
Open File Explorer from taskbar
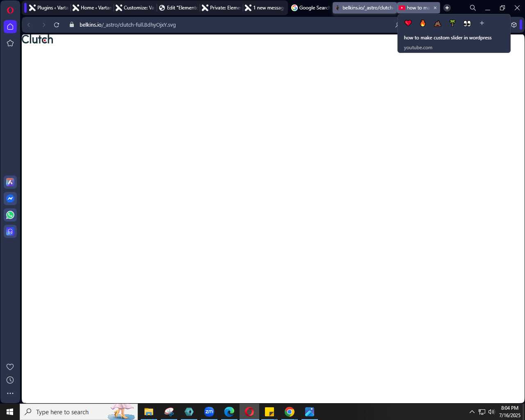(x=148, y=412)
